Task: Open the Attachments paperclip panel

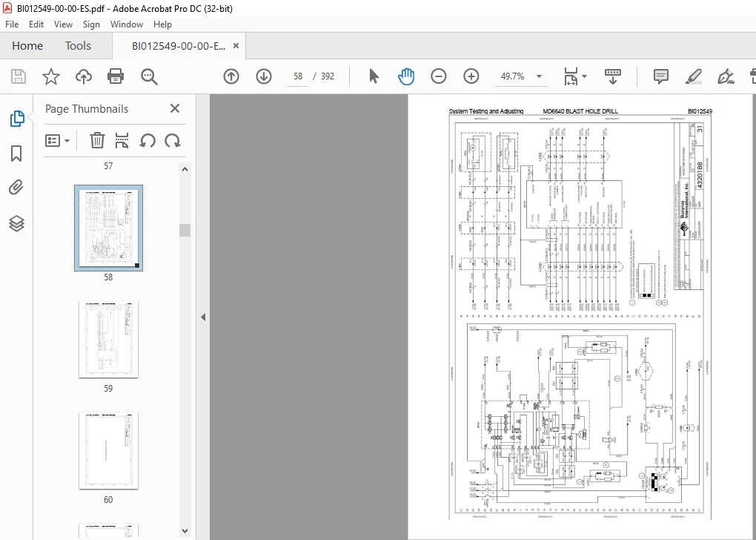Action: (16, 187)
